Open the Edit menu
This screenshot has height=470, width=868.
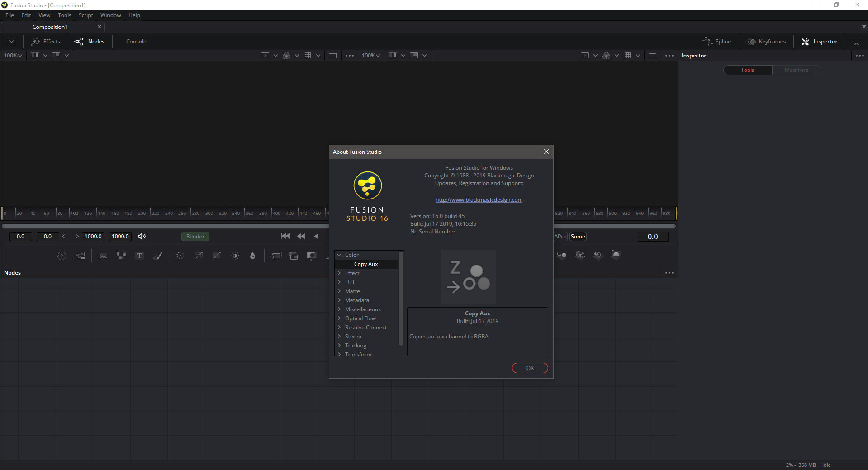(x=26, y=15)
